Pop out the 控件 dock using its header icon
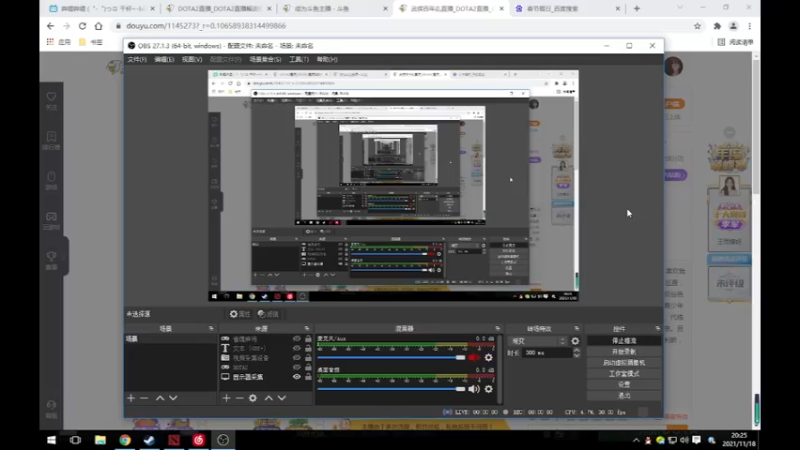This screenshot has height=450, width=800. pos(658,329)
